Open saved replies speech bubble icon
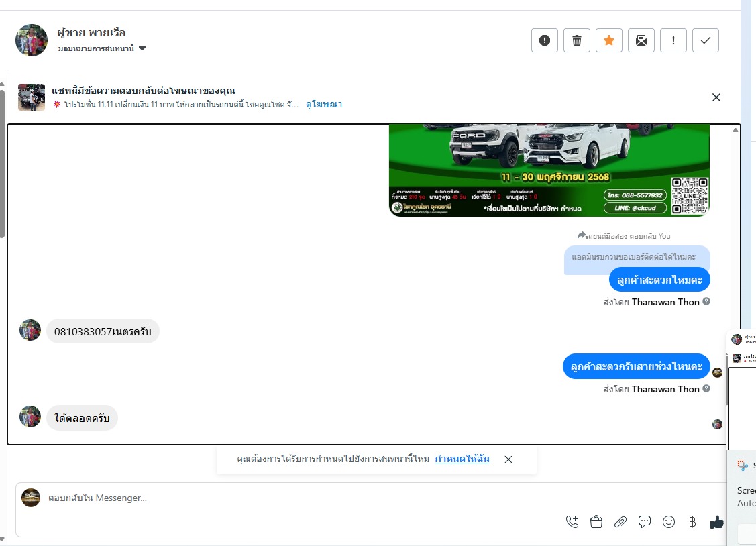 tap(645, 522)
